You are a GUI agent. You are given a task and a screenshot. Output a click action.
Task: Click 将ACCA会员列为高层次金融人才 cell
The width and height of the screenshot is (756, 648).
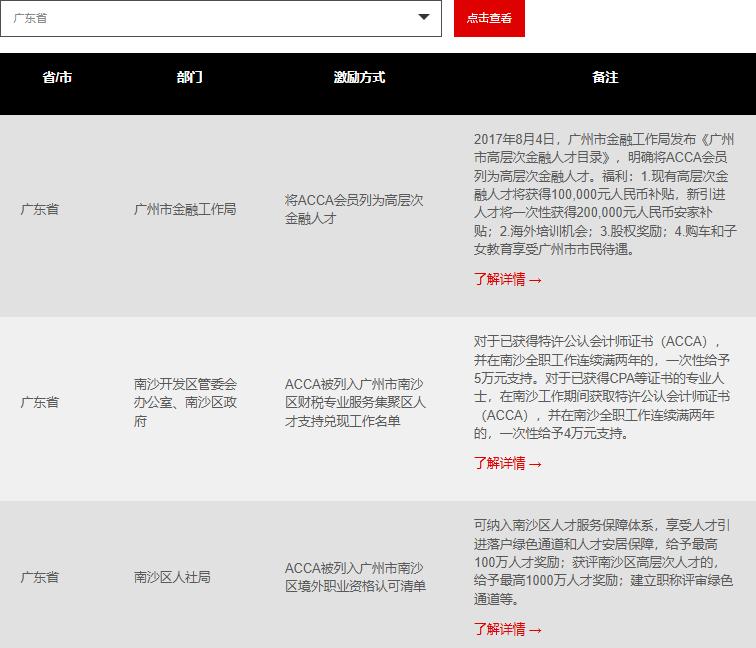point(354,209)
